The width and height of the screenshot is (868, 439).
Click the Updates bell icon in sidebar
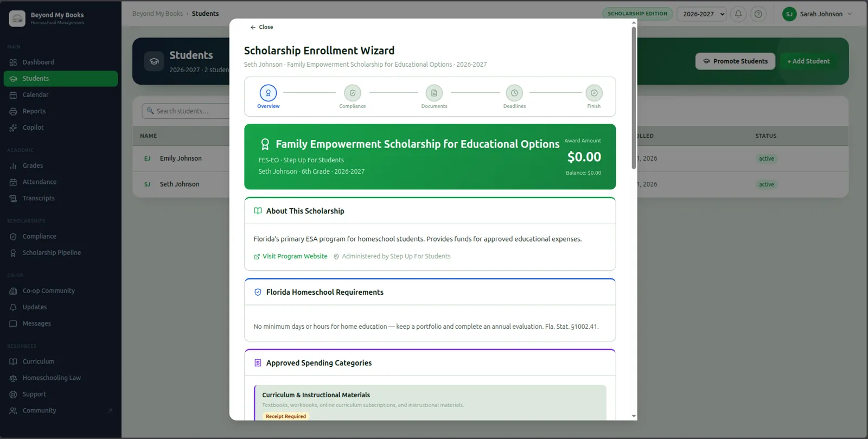pos(13,307)
